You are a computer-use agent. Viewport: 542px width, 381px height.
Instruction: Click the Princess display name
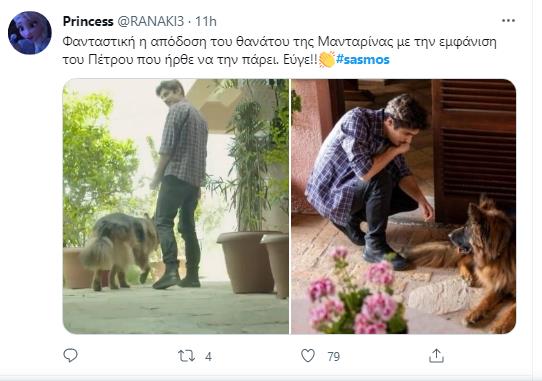tap(88, 21)
